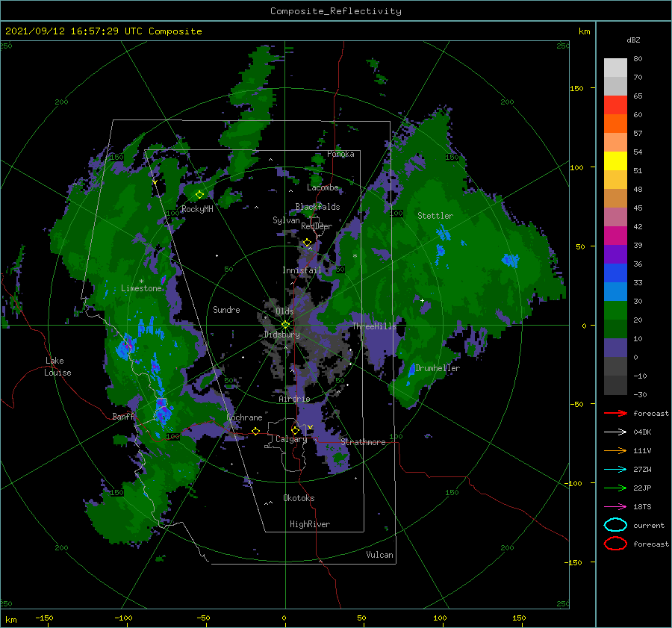Click the 18TS legend text
The height and width of the screenshot is (628, 672).
642,507
